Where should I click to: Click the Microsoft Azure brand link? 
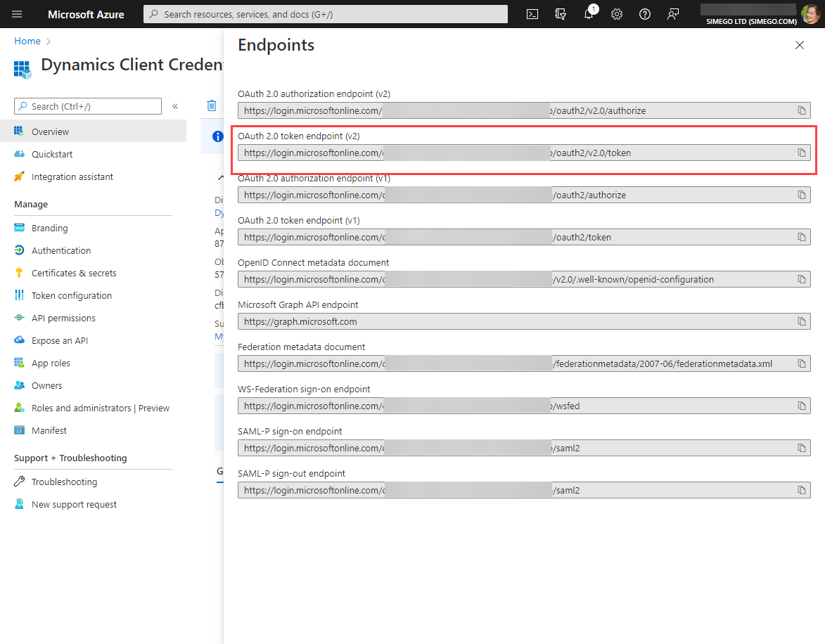(x=86, y=14)
